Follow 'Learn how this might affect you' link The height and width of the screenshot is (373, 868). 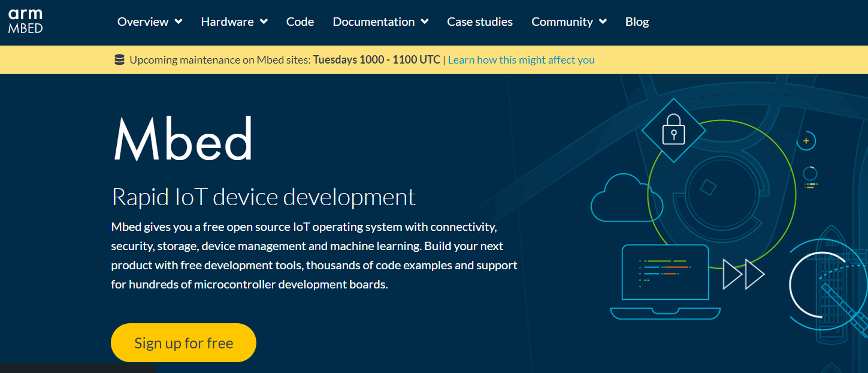521,60
